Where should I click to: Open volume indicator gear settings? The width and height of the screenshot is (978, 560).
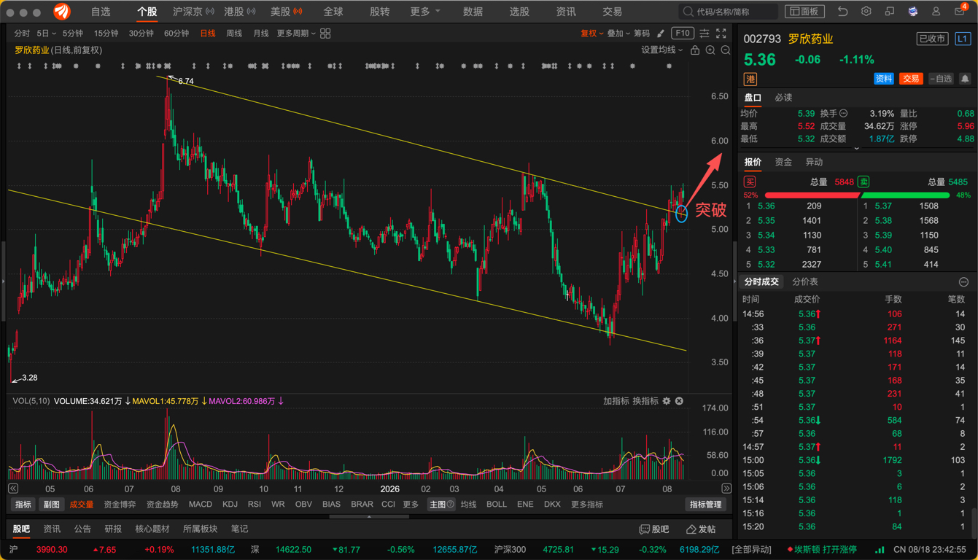667,401
